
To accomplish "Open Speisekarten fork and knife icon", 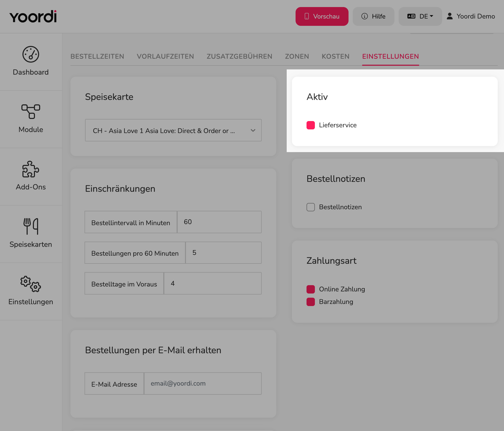I will (x=31, y=226).
